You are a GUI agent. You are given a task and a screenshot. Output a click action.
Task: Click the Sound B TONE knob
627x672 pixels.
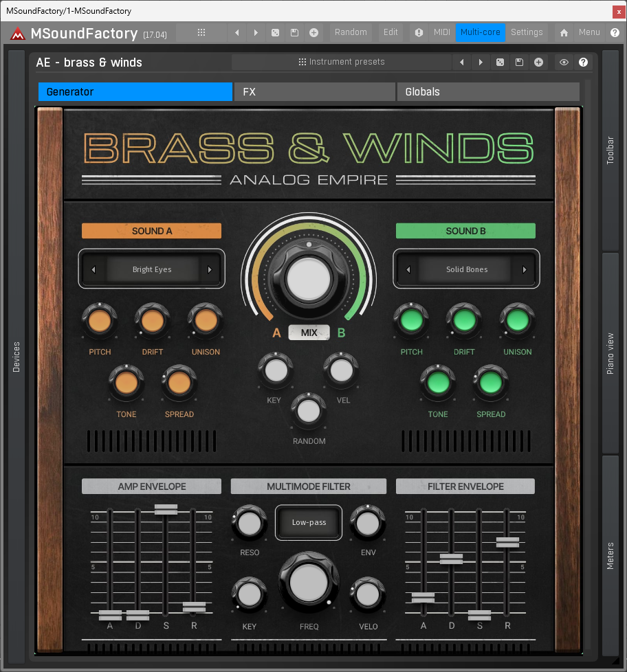point(438,383)
